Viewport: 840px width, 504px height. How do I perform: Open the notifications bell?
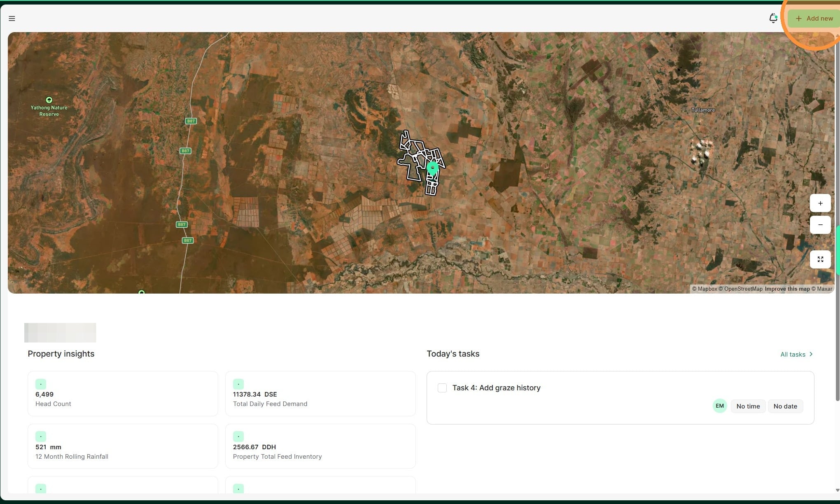click(773, 18)
